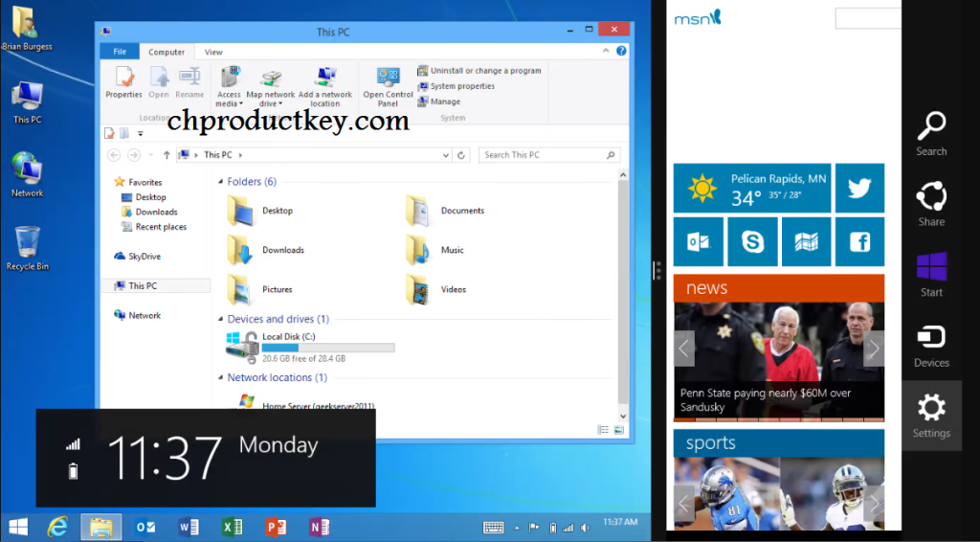Open the File tab
980x542 pixels.
120,52
